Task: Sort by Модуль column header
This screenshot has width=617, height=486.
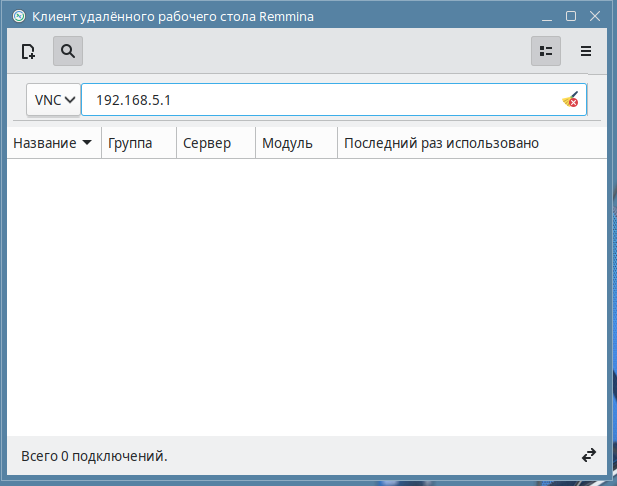Action: click(296, 143)
